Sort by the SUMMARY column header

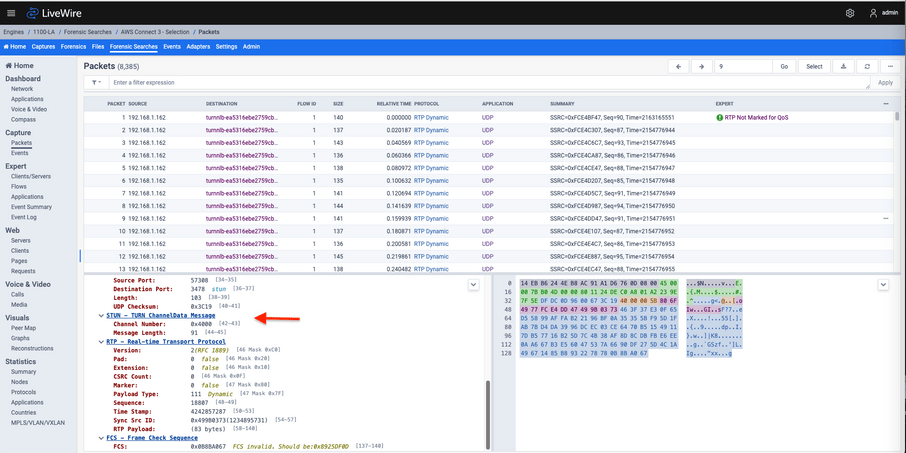coord(562,104)
